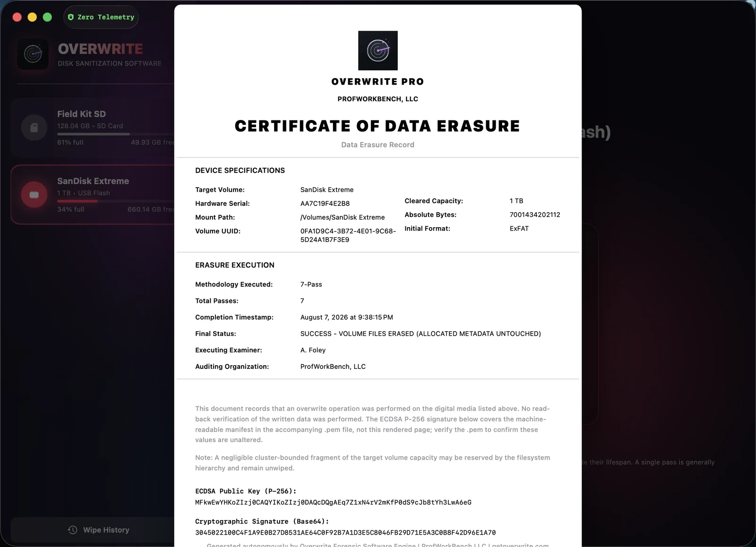This screenshot has width=756, height=547.
Task: Select the SanDisk Extreme flash drive icon
Action: [34, 195]
